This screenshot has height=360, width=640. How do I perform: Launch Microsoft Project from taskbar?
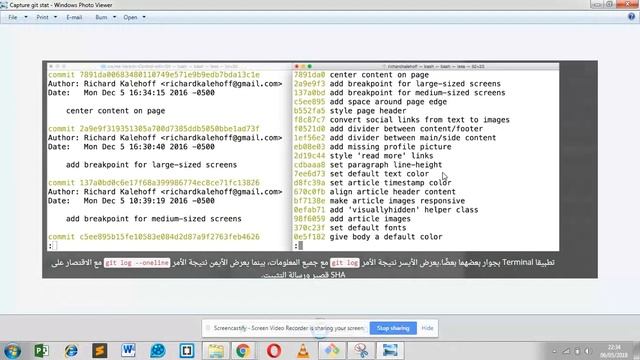(41, 351)
